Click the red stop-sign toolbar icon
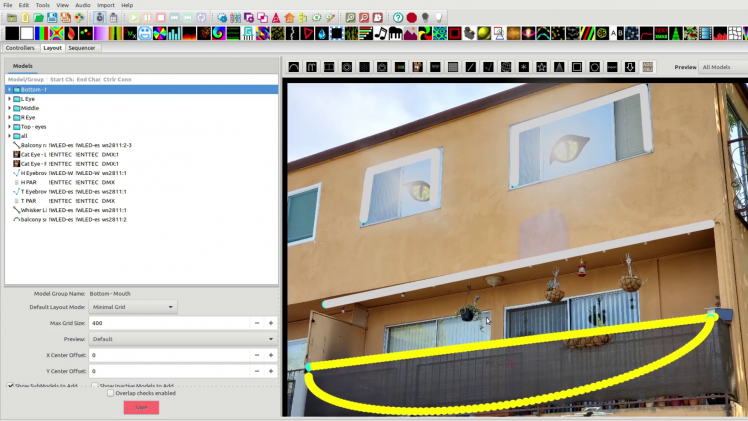 tap(412, 18)
